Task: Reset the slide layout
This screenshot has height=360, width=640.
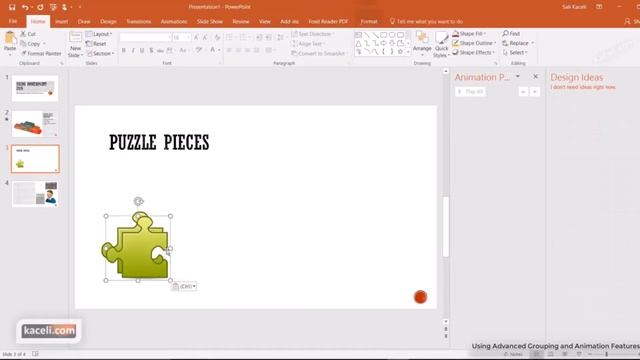Action: [x=96, y=44]
